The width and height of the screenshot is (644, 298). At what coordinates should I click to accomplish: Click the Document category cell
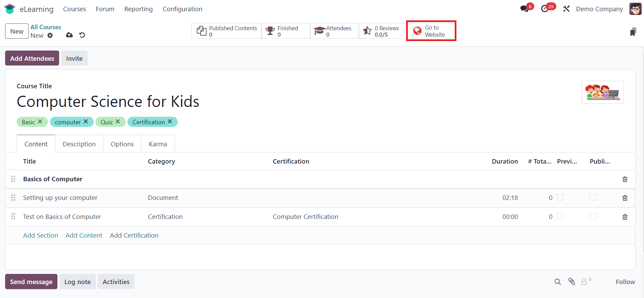point(163,198)
